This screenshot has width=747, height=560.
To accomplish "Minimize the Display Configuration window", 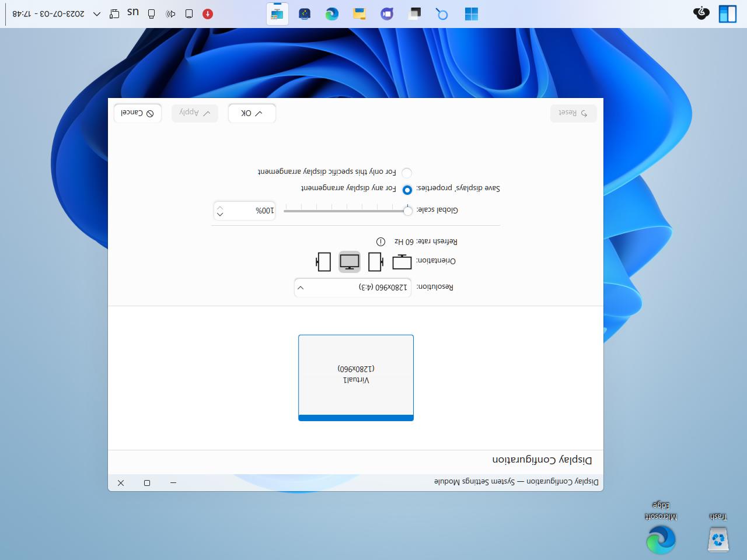I will [173, 483].
